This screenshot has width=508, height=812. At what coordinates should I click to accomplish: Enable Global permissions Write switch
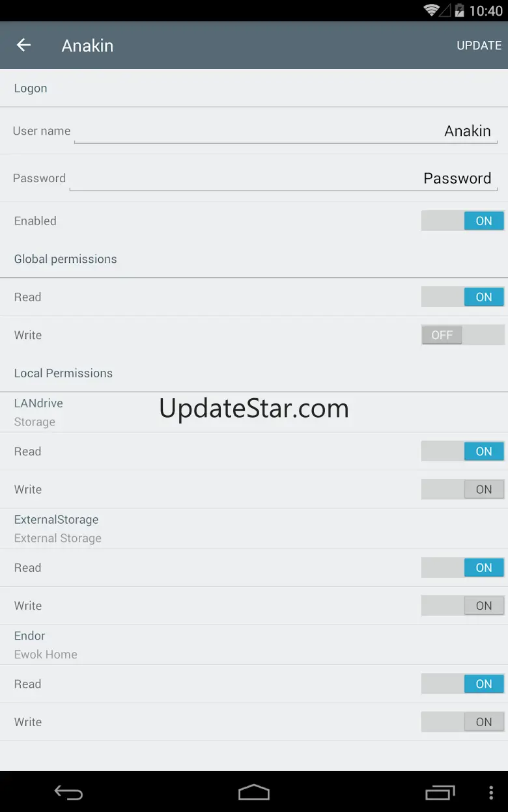[462, 335]
